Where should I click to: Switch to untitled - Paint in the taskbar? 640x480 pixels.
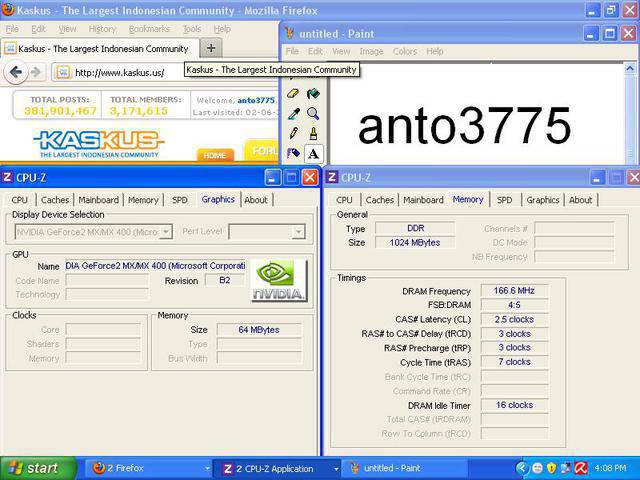click(406, 468)
